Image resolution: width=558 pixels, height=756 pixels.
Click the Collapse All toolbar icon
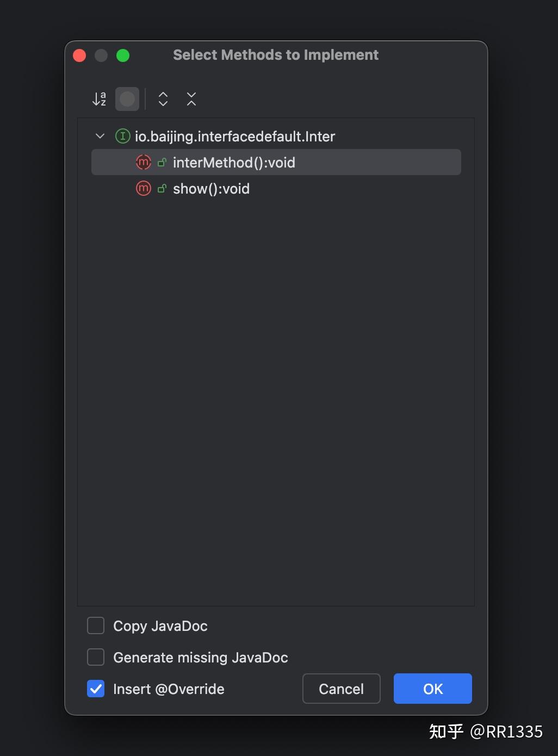(x=191, y=98)
